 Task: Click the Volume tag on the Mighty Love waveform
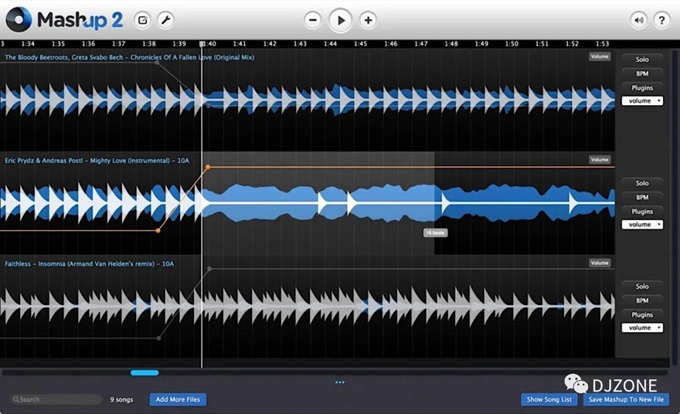tap(599, 160)
